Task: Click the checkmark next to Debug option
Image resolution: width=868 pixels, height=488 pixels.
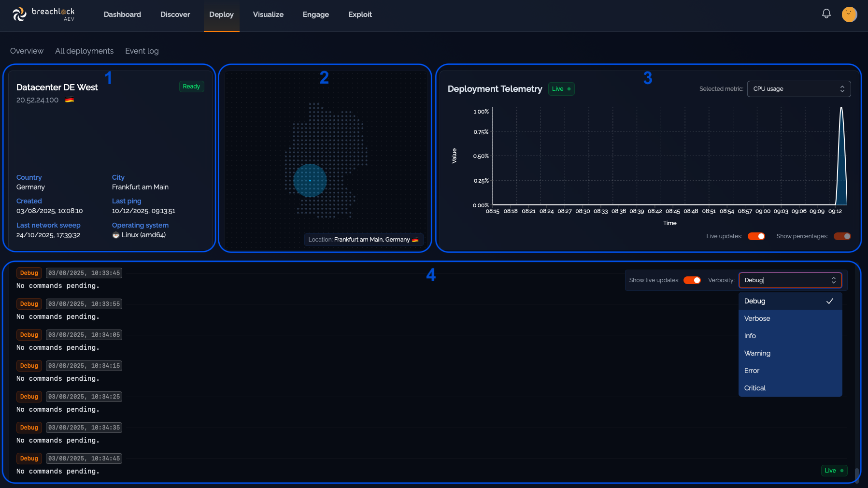Action: point(830,301)
